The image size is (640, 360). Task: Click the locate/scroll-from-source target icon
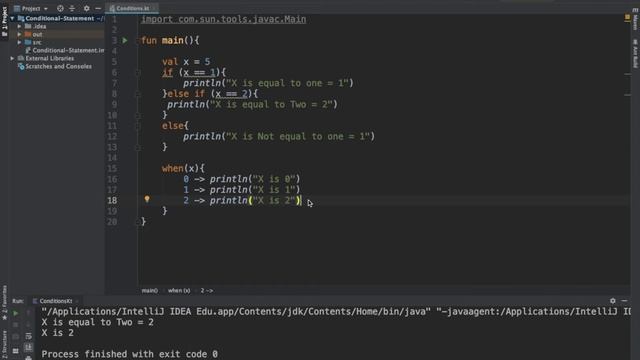coord(60,8)
